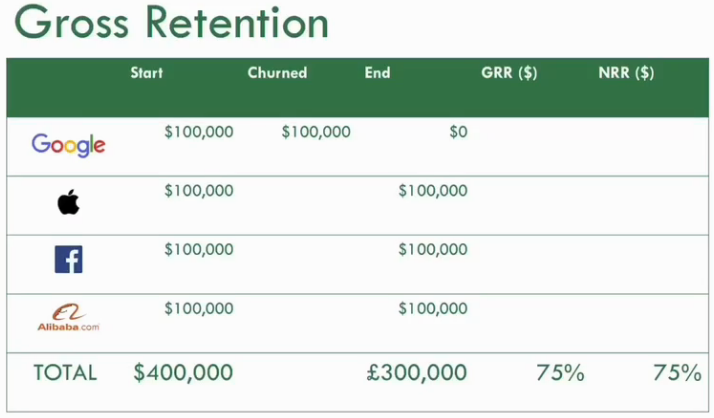Image resolution: width=714 pixels, height=418 pixels.
Task: Click Google's $0 end value
Action: coord(457,131)
